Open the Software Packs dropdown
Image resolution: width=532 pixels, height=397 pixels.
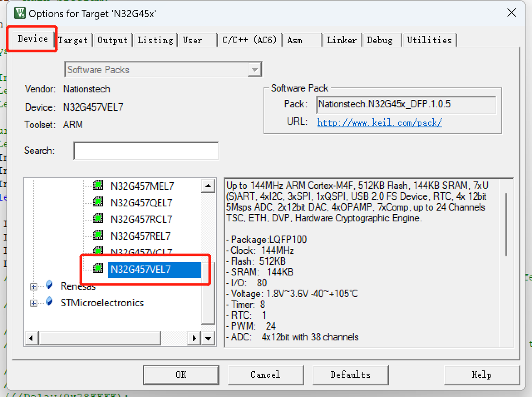(254, 70)
